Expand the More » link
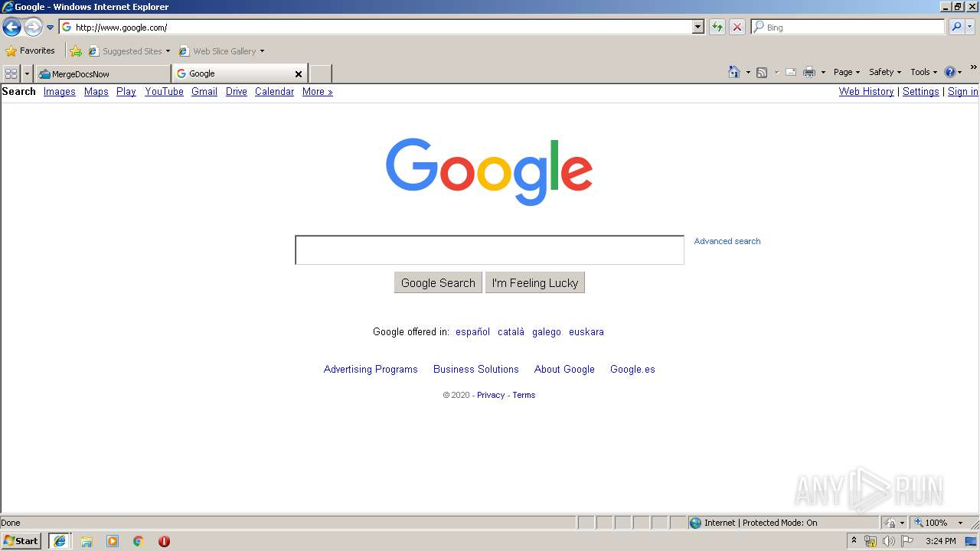 317,92
